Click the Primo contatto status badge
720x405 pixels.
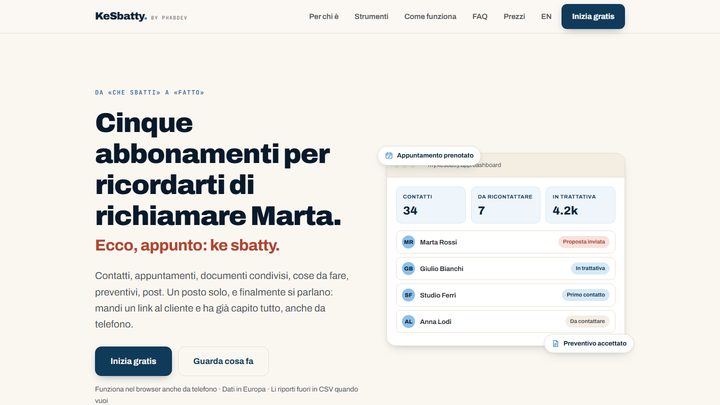pos(585,295)
